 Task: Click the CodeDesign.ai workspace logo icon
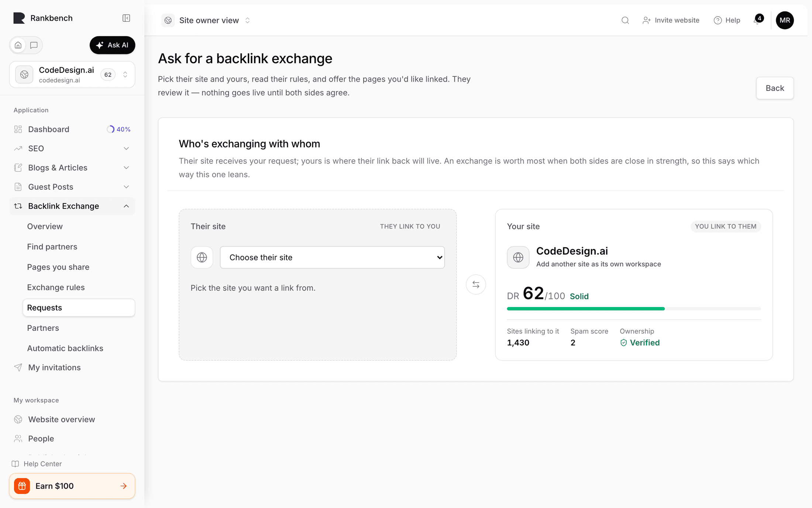pyautogui.click(x=24, y=75)
